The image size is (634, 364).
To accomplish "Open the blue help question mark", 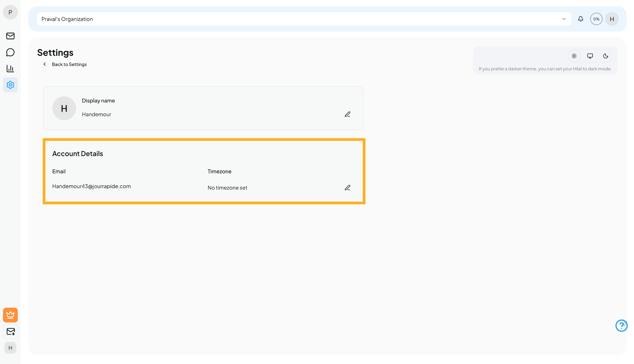I will (x=621, y=326).
